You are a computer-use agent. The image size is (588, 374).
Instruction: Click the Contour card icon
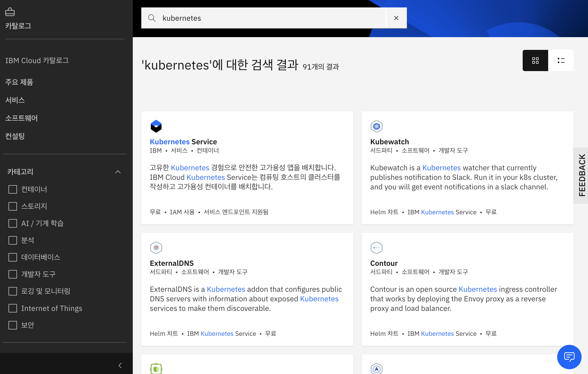coord(376,248)
